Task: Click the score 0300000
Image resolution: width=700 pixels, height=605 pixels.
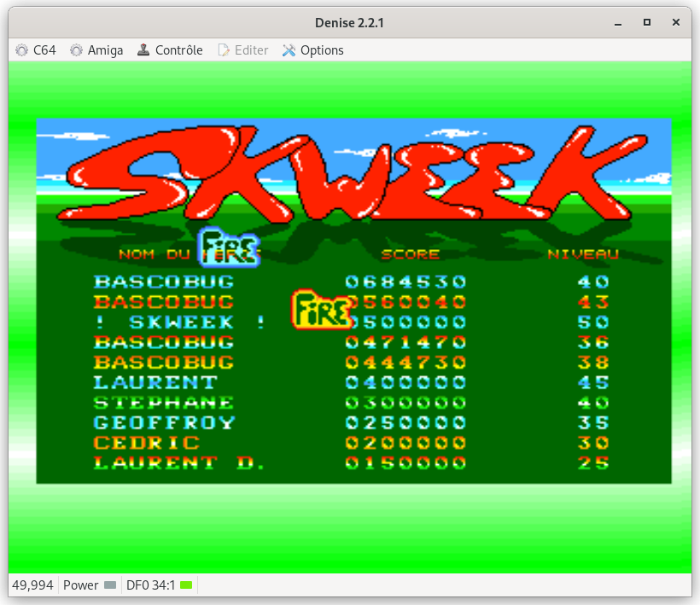Action: tap(405, 403)
